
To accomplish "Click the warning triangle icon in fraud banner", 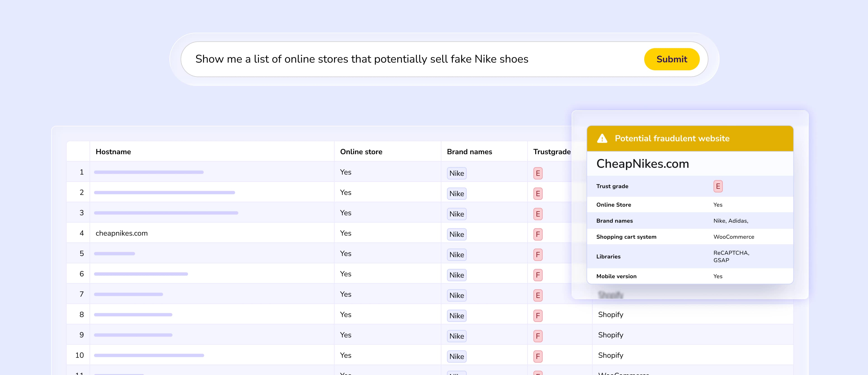I will click(602, 138).
